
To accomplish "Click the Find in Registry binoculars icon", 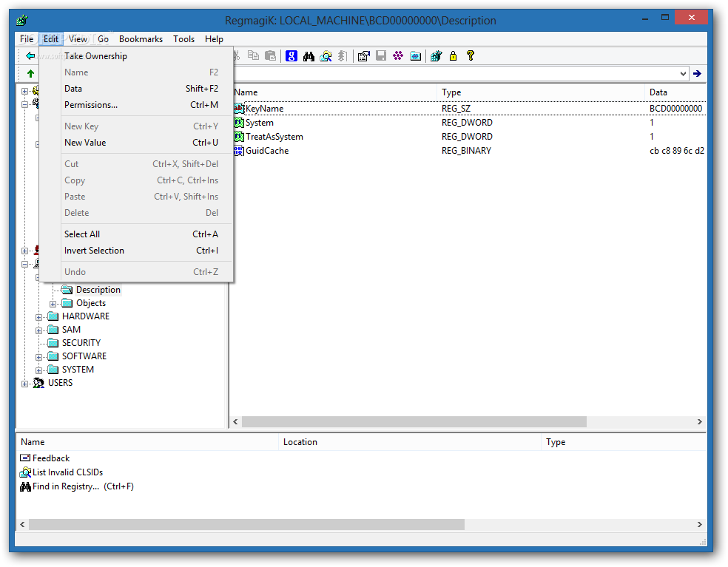I will 25,486.
